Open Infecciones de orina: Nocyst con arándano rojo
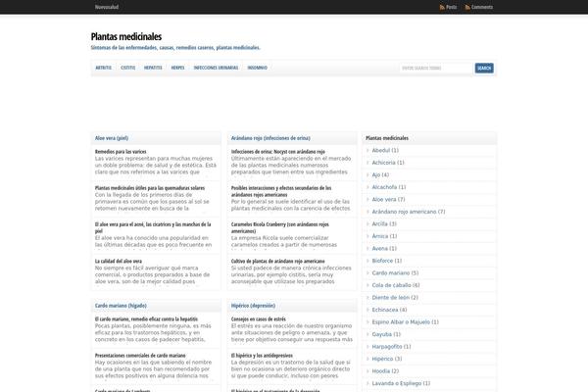The width and height of the screenshot is (588, 392). point(278,152)
